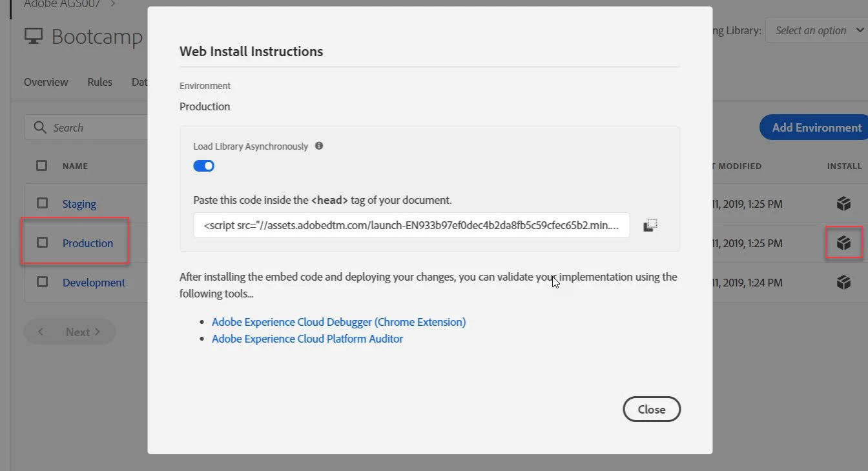Open install instructions for the Staging row

pyautogui.click(x=843, y=204)
